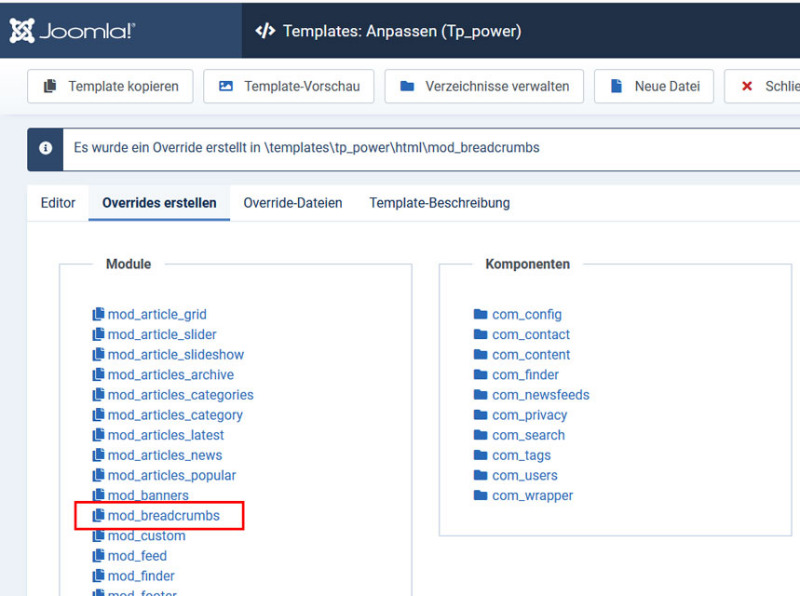This screenshot has height=596, width=800.
Task: Create a new file with Neue Datei
Action: (654, 86)
